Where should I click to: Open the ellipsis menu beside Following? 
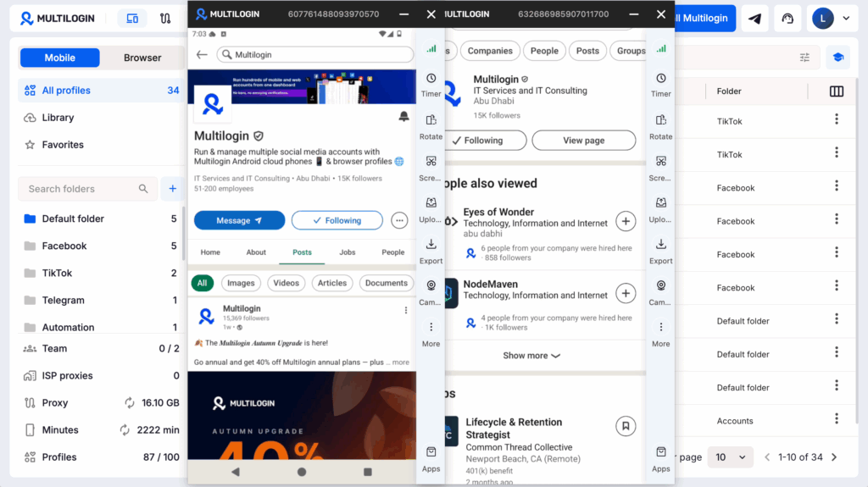pos(399,220)
